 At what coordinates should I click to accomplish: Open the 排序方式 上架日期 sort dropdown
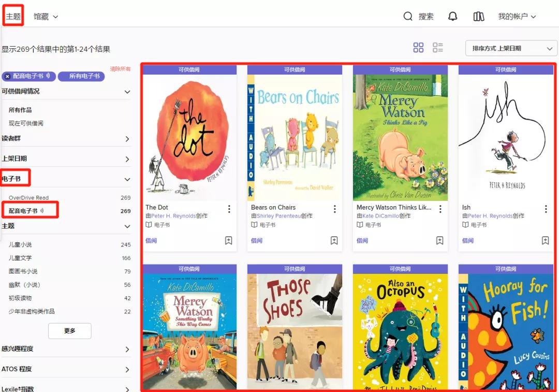(511, 49)
